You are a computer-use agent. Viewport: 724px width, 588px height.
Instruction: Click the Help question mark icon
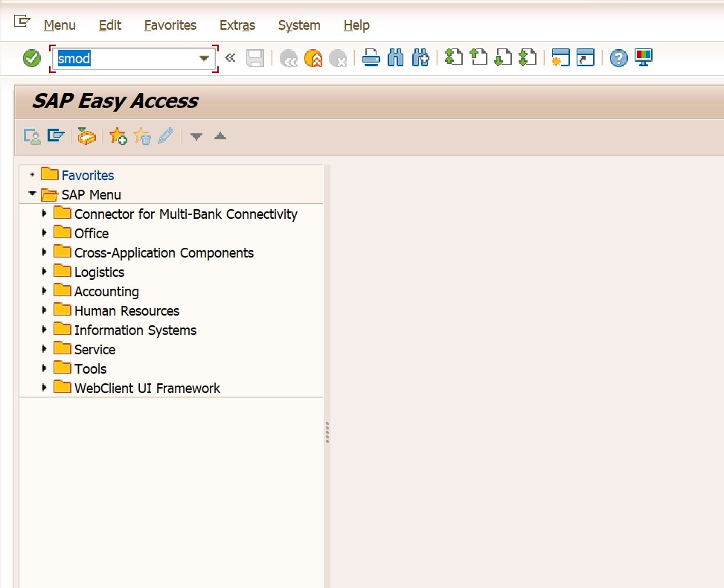[618, 58]
